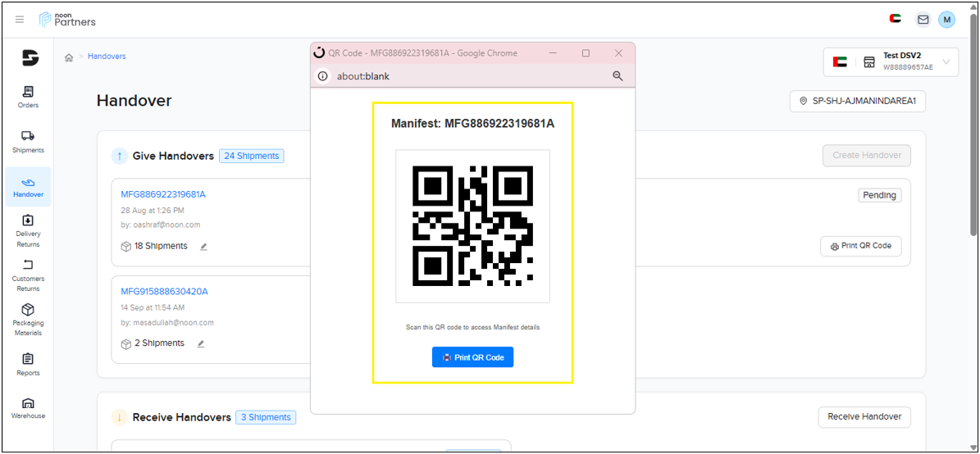Viewport: 980px width, 454px height.
Task: Click the Receive Handovers down-arrow icon
Action: [120, 417]
